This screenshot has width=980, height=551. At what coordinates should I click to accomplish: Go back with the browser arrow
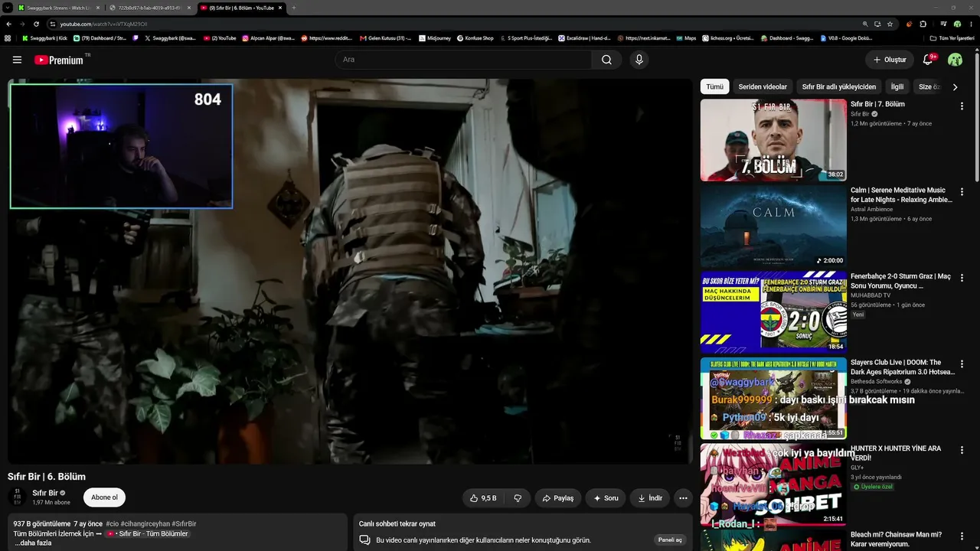pyautogui.click(x=9, y=24)
